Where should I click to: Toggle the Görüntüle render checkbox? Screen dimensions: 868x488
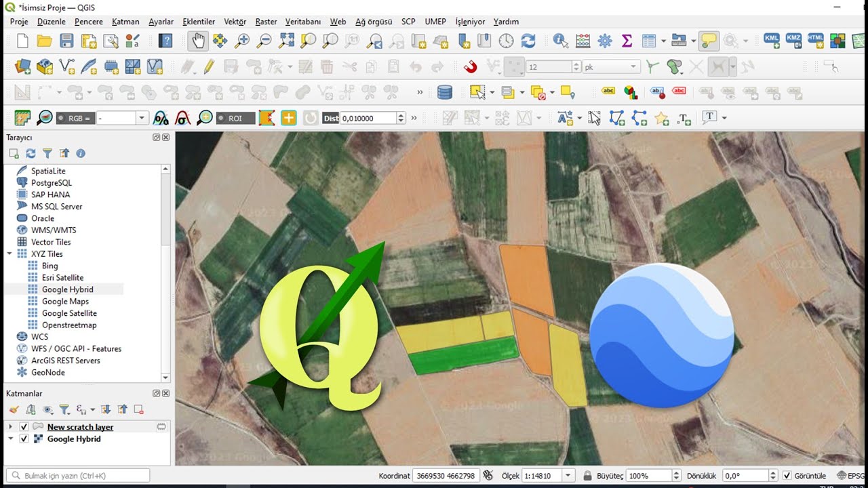pyautogui.click(x=787, y=476)
